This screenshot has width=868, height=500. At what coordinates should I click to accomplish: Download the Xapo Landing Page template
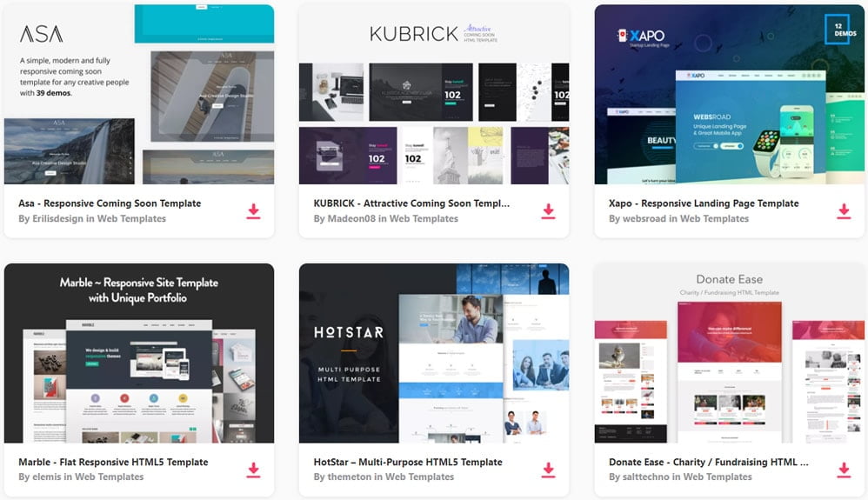click(x=843, y=211)
